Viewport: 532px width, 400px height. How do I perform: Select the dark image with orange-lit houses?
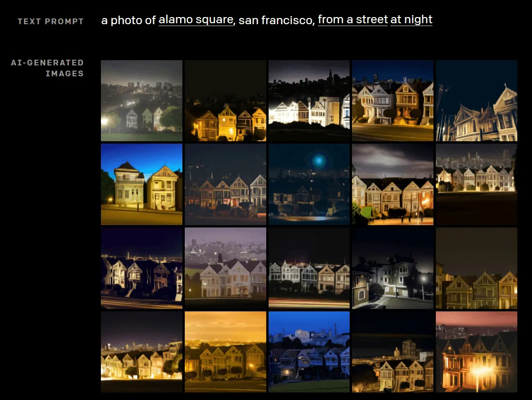coord(225,100)
